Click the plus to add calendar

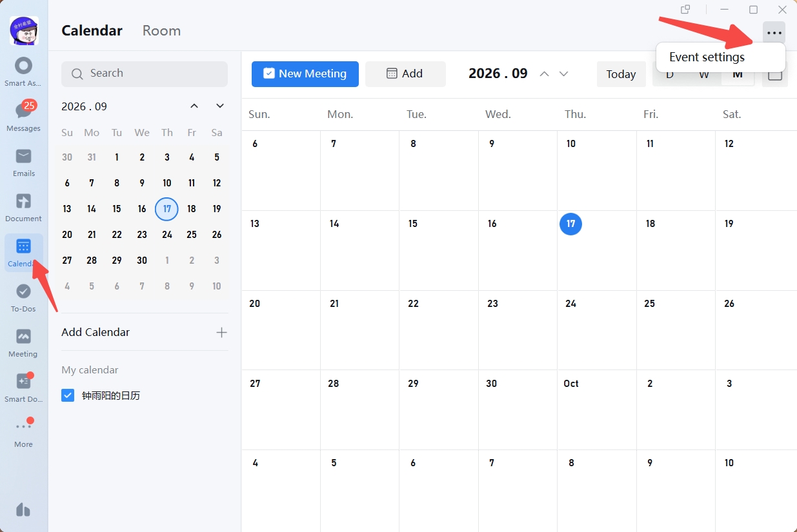(x=221, y=332)
